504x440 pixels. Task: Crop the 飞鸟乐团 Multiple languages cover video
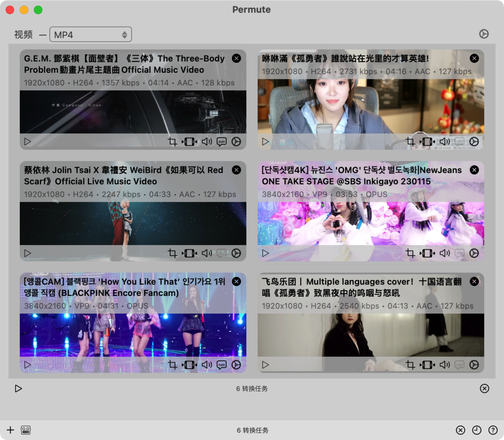click(410, 365)
